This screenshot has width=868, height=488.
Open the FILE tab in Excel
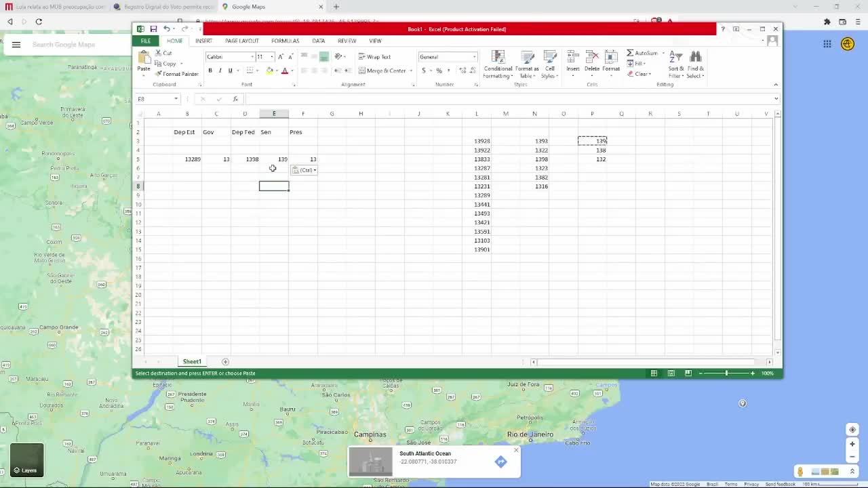146,41
